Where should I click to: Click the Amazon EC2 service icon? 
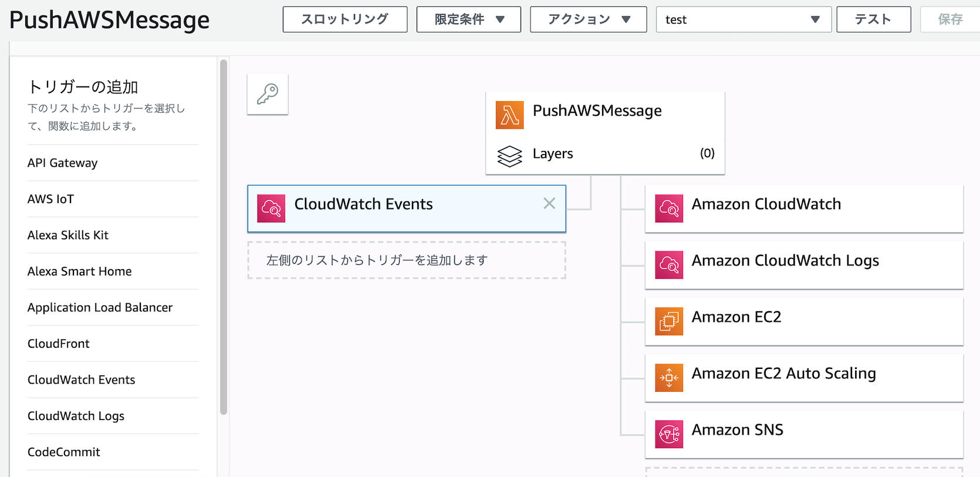(669, 321)
